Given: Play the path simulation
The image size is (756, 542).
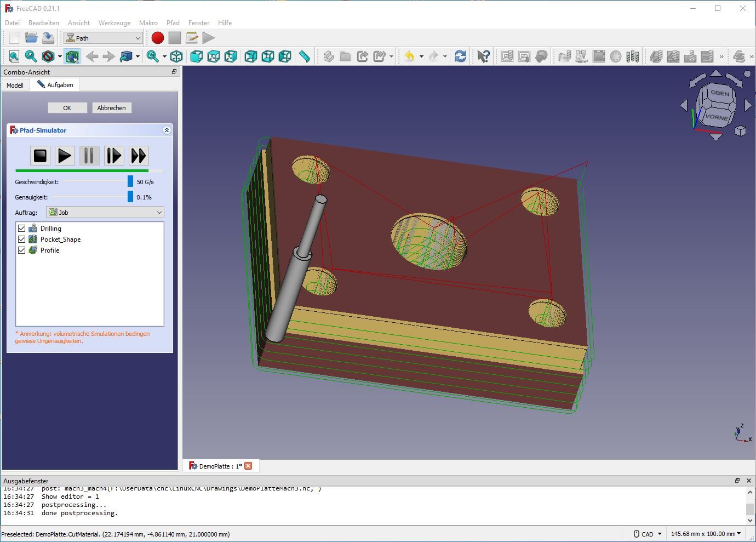Looking at the screenshot, I should click(x=65, y=156).
